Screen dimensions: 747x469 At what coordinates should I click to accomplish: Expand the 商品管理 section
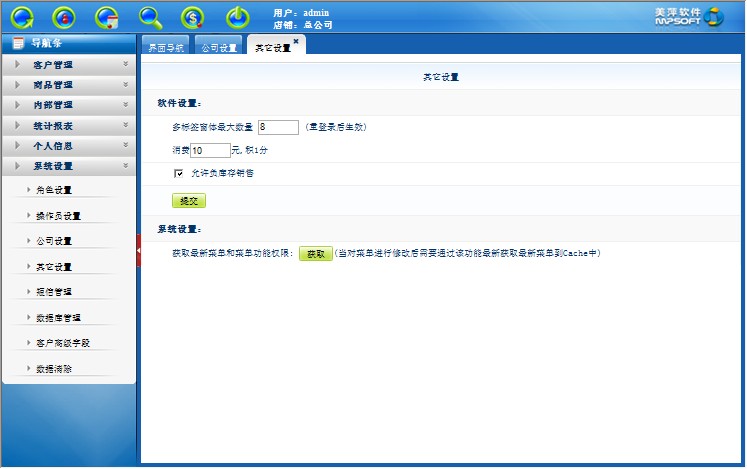pos(68,85)
